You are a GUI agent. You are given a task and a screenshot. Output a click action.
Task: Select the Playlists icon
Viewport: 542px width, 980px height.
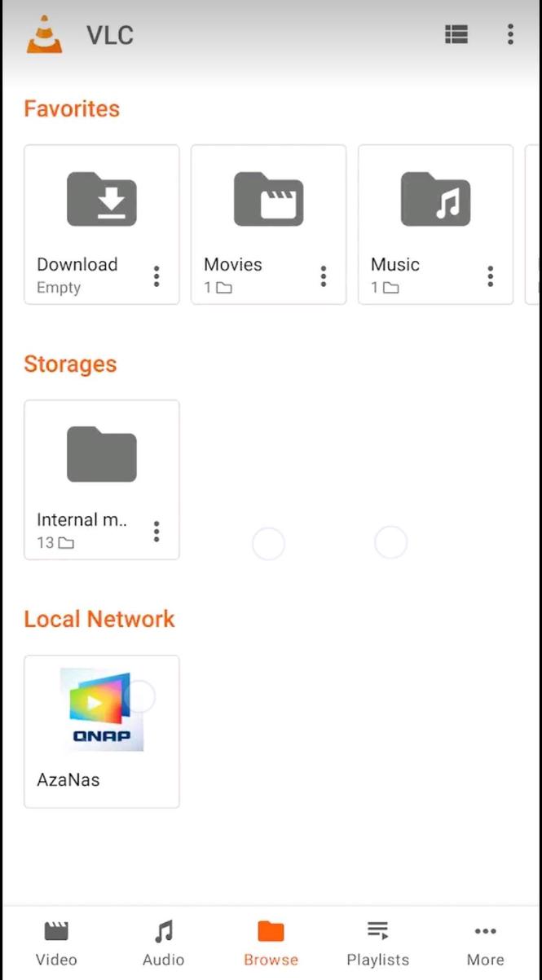(377, 930)
